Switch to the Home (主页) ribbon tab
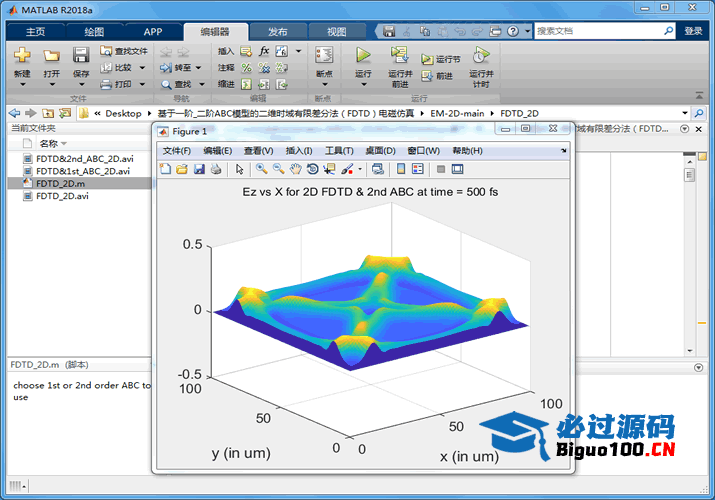The height and width of the screenshot is (500, 715). (35, 31)
